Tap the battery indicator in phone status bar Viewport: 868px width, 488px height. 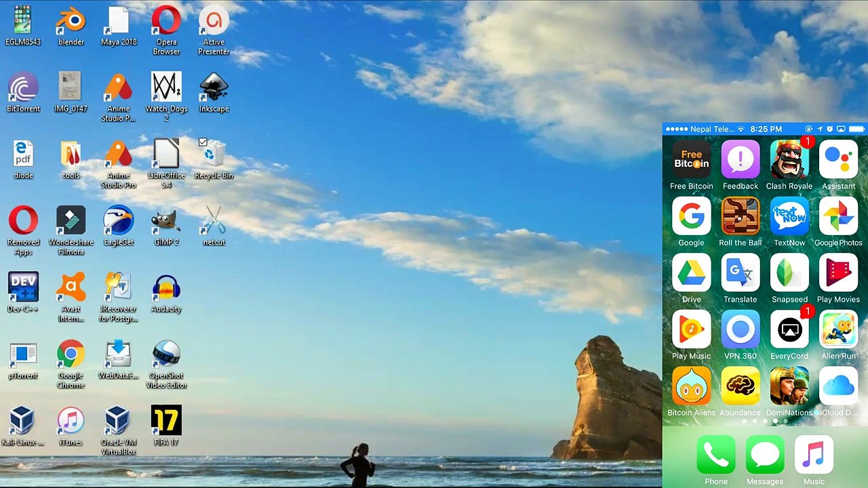pos(857,129)
